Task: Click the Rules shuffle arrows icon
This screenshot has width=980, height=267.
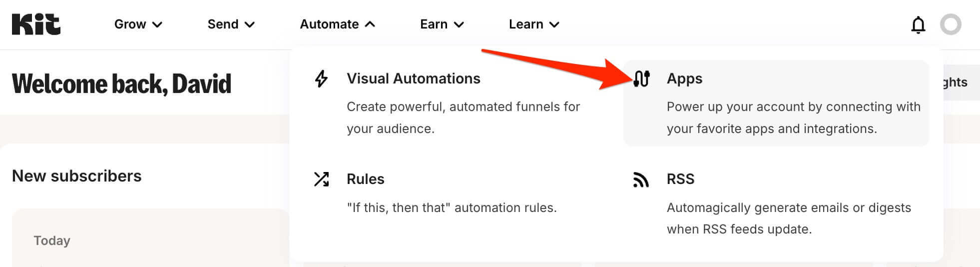Action: tap(321, 179)
